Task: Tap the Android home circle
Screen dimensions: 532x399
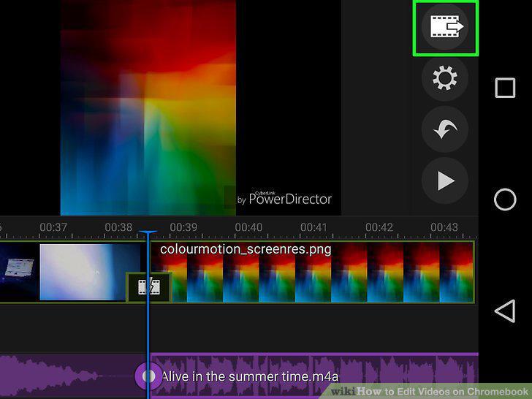Action: pyautogui.click(x=505, y=199)
